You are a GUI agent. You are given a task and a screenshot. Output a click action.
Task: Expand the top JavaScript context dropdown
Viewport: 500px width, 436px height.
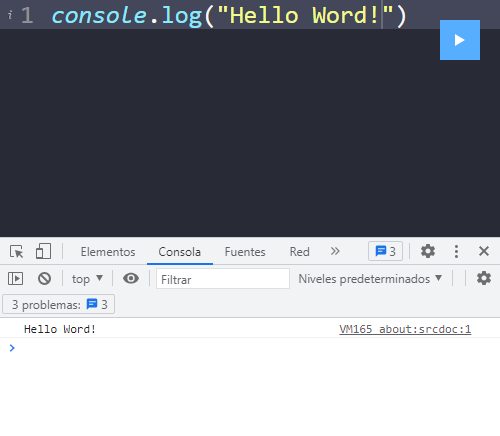tap(87, 278)
